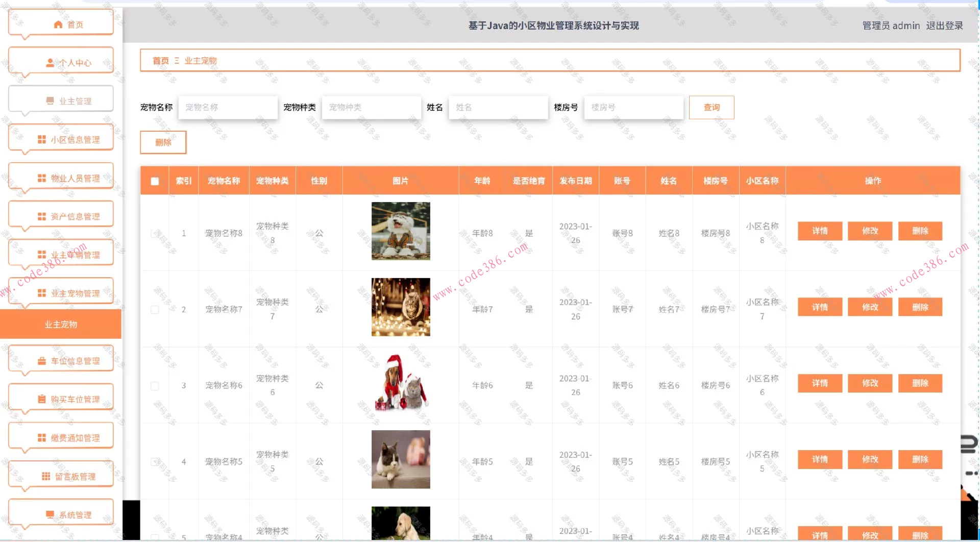Click the grid icon beside 资产信息管理

42,216
